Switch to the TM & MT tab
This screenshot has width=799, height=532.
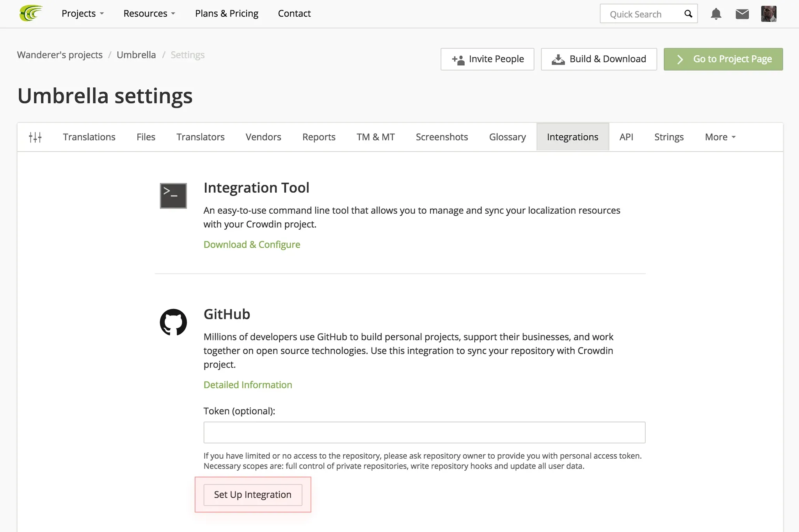click(x=375, y=137)
